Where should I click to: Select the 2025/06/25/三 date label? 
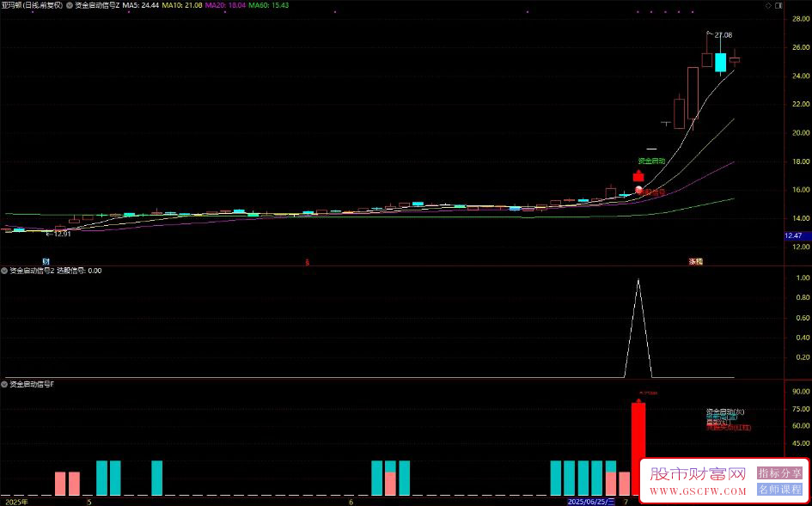(592, 502)
